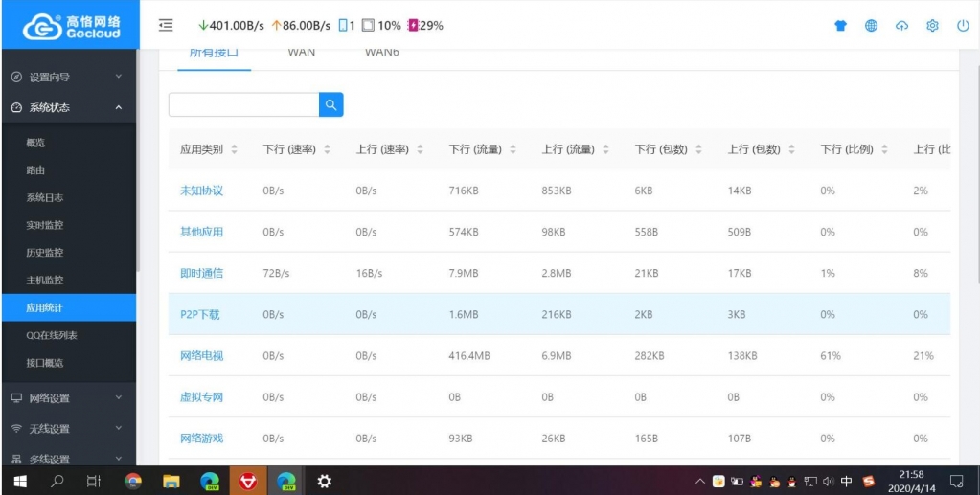Expand the 设置向导 sidebar section
The image size is (980, 495).
[x=68, y=77]
